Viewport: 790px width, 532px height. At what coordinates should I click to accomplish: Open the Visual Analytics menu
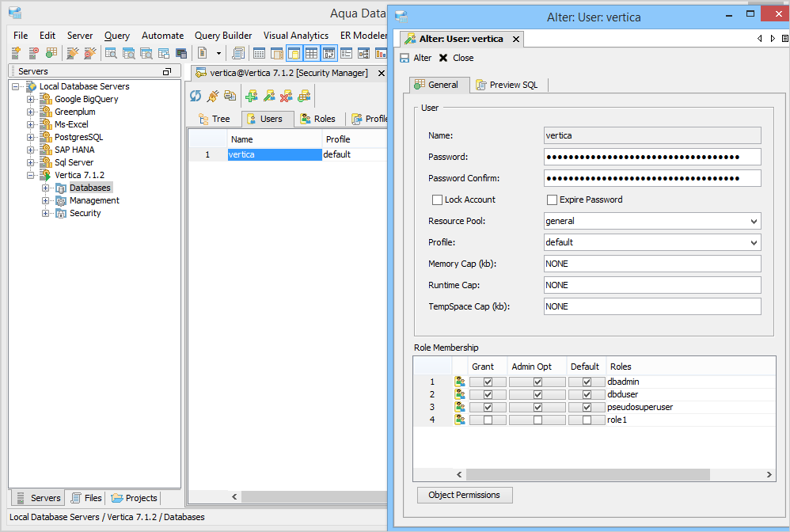pos(296,36)
